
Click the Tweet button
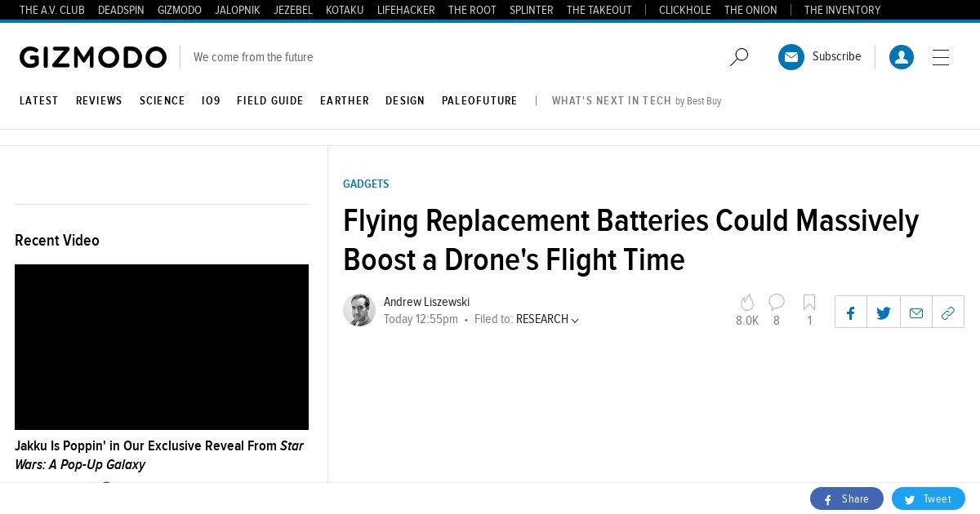point(929,498)
